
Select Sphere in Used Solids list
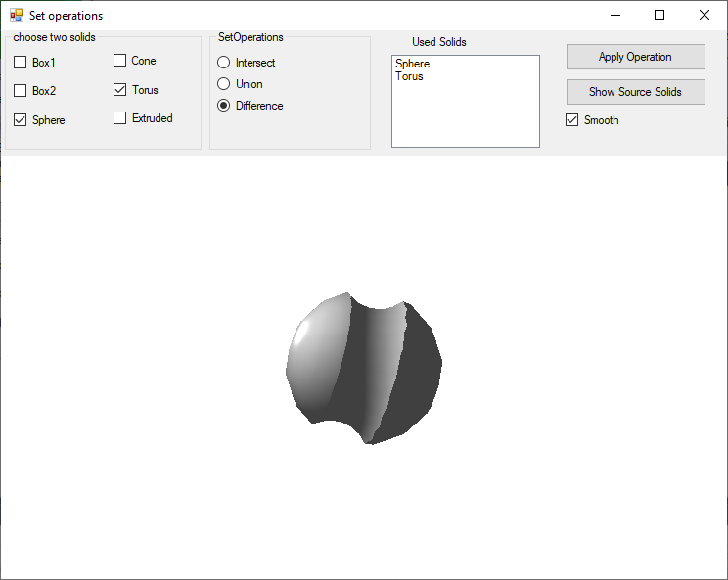click(413, 64)
